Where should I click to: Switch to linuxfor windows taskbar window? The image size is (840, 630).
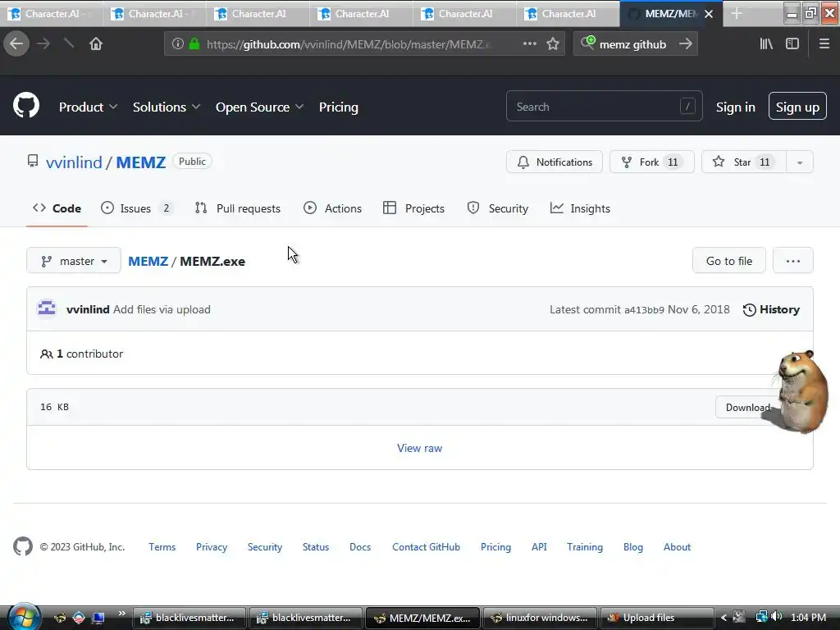[x=541, y=618]
